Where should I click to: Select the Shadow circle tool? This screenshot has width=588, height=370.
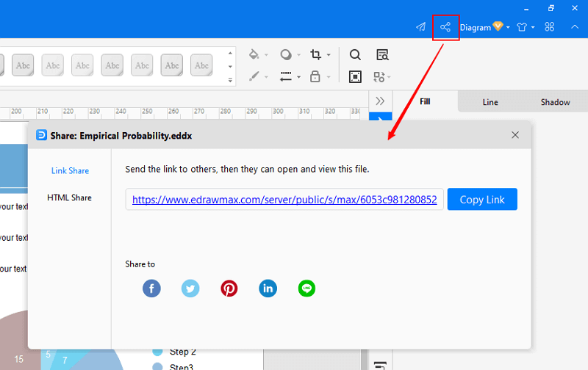click(x=286, y=54)
